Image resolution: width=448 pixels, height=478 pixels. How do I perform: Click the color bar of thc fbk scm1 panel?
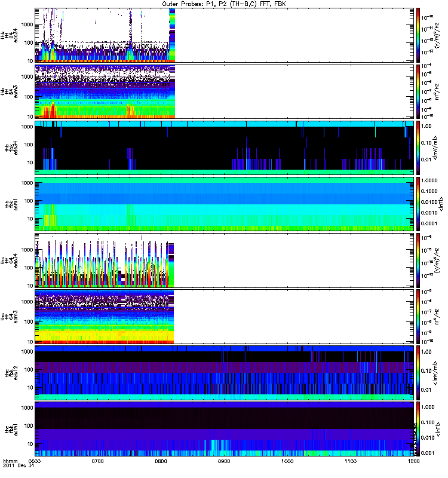418,429
